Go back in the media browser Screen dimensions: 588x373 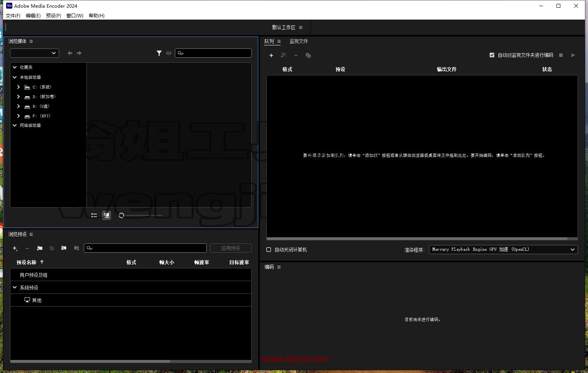pyautogui.click(x=70, y=53)
